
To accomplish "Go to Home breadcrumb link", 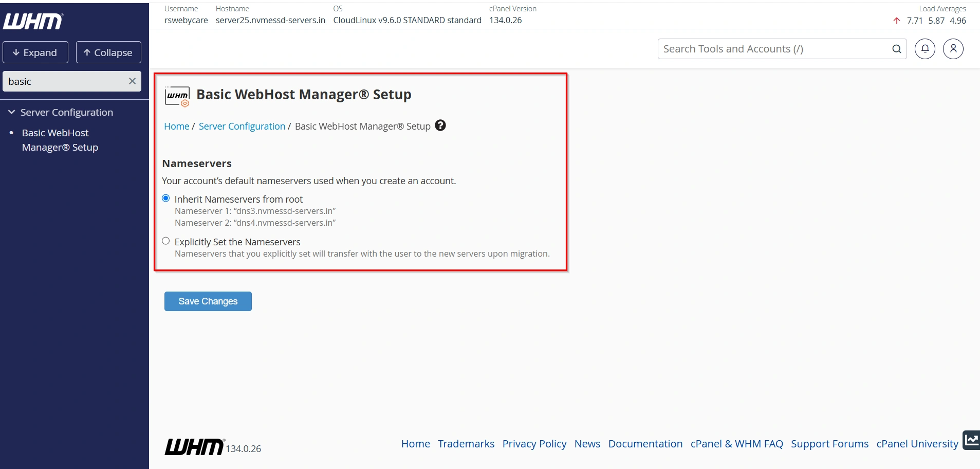I will coord(177,126).
